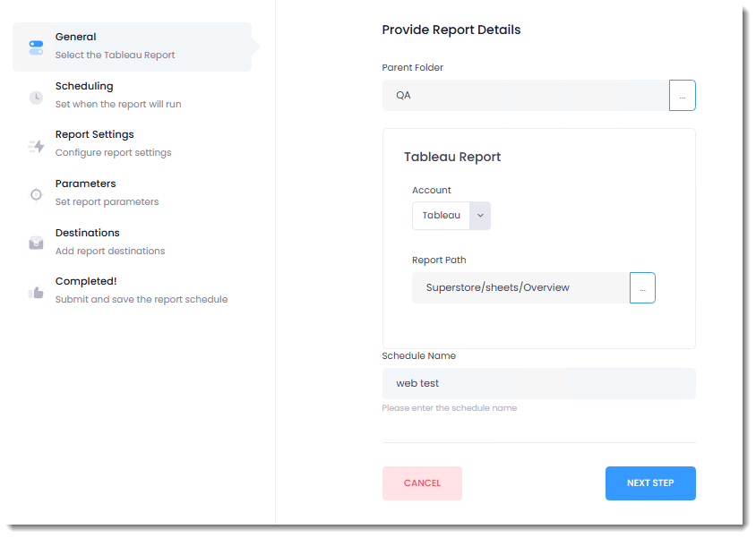Screen dimensions: 756x538
Task: Switch to the Parameters step
Action: (85, 184)
